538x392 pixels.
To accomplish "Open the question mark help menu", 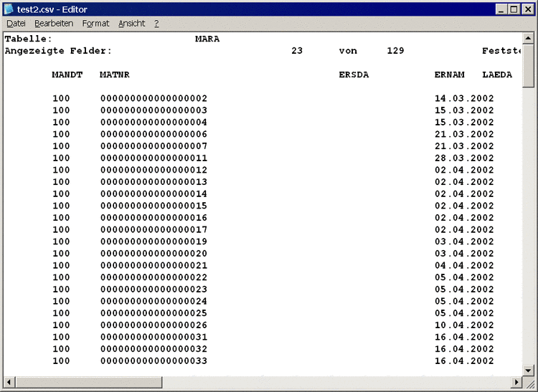I will coord(156,24).
